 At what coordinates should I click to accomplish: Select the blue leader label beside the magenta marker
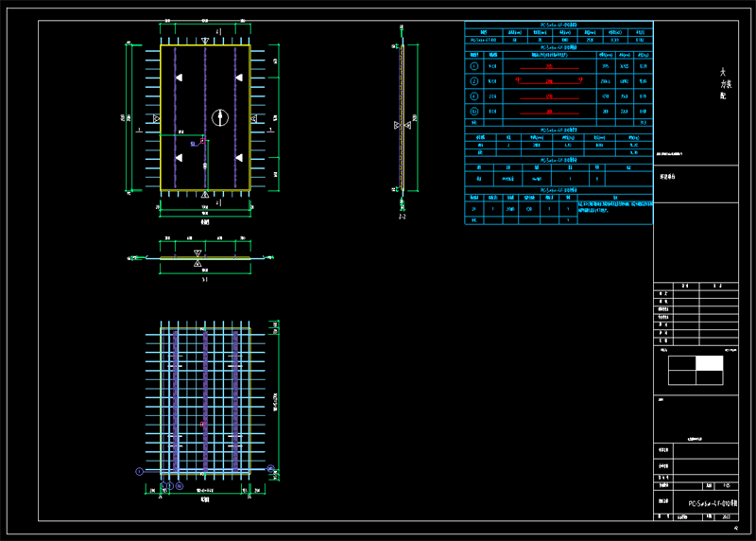[x=193, y=144]
